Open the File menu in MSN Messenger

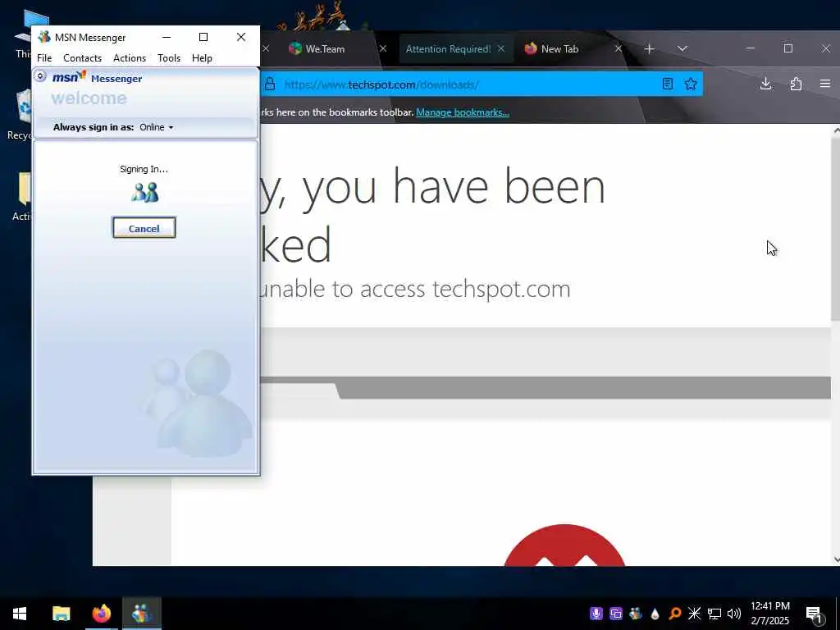click(44, 58)
